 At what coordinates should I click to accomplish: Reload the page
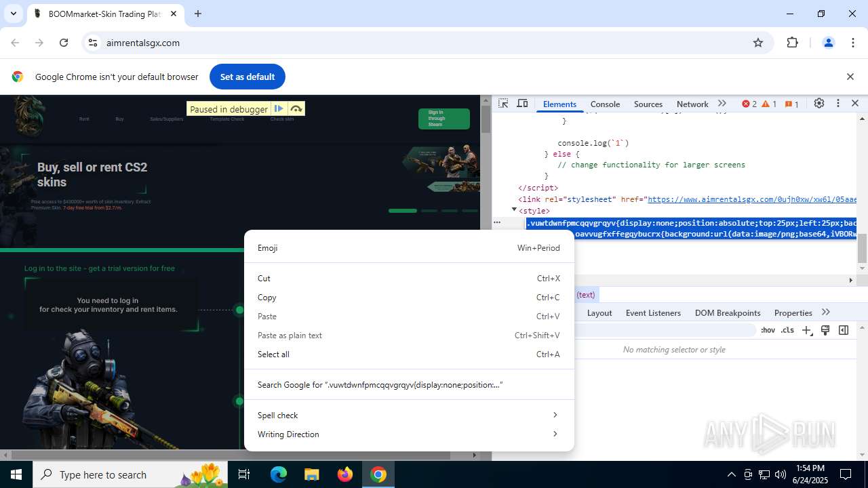64,43
